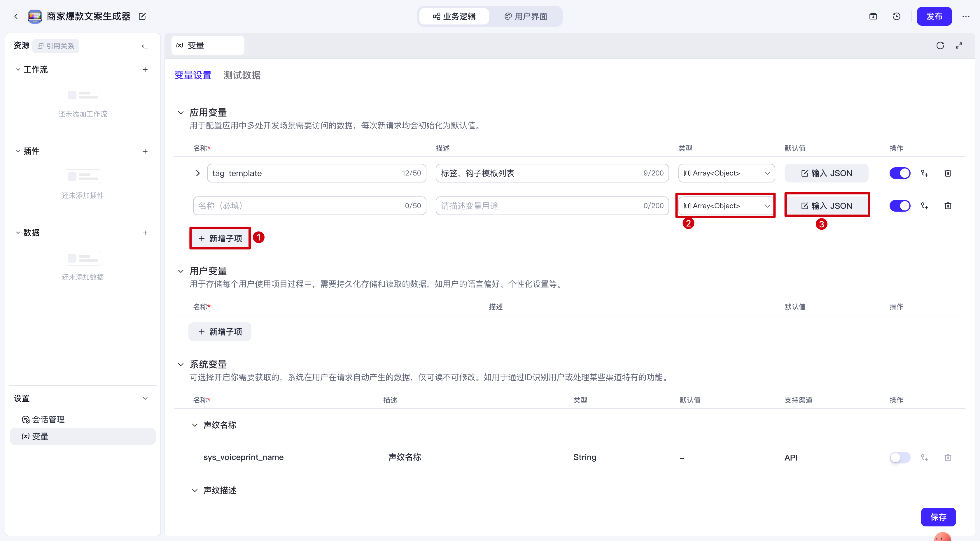
Task: Add a workflow with plus icon
Action: 145,70
